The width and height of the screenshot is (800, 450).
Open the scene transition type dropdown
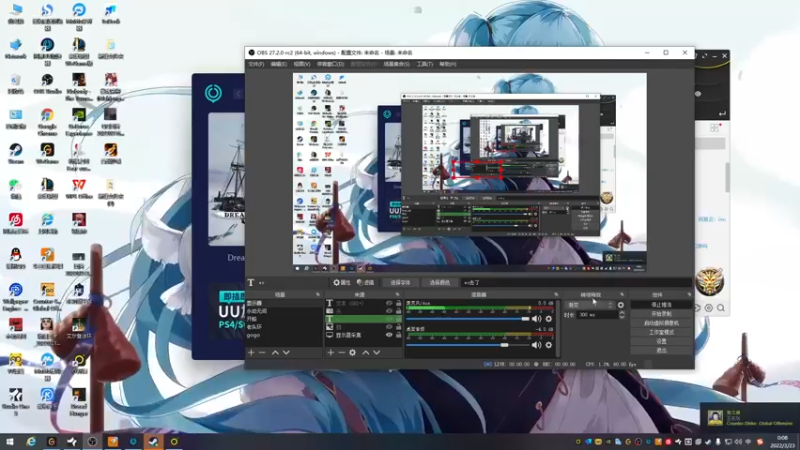(x=589, y=305)
